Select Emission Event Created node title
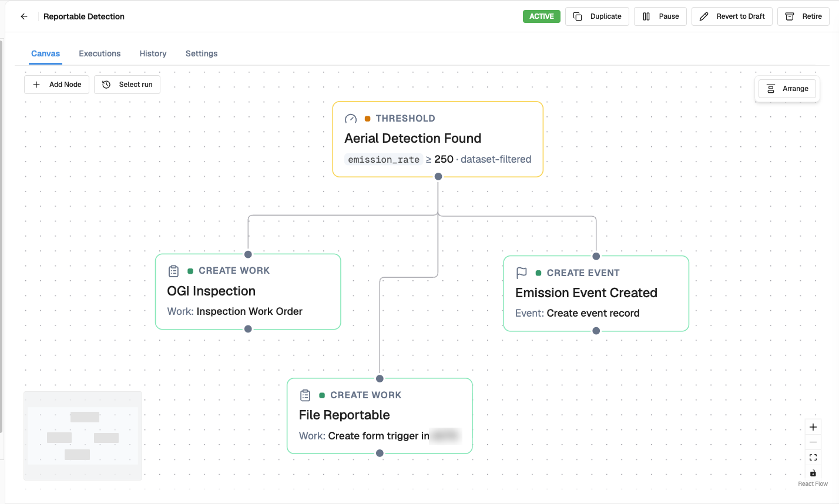 pos(586,293)
